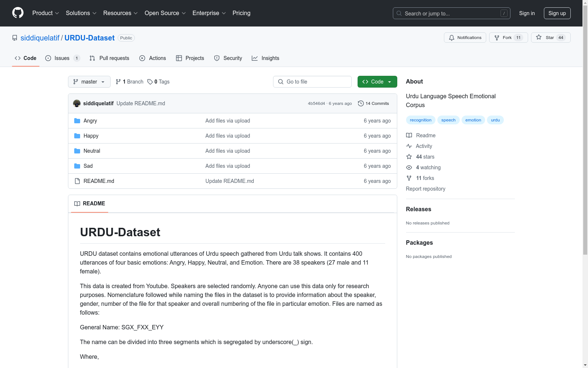Click the GitHub logo icon
This screenshot has height=368, width=588.
coord(18,13)
